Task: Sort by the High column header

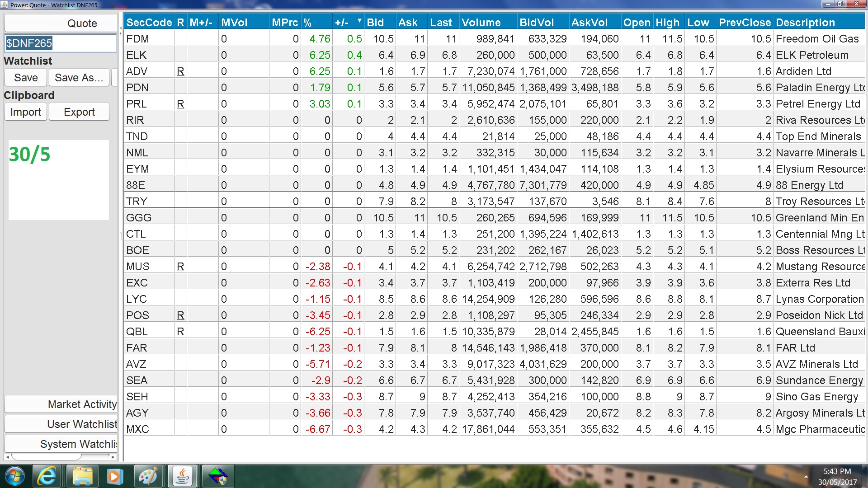Action: [668, 23]
